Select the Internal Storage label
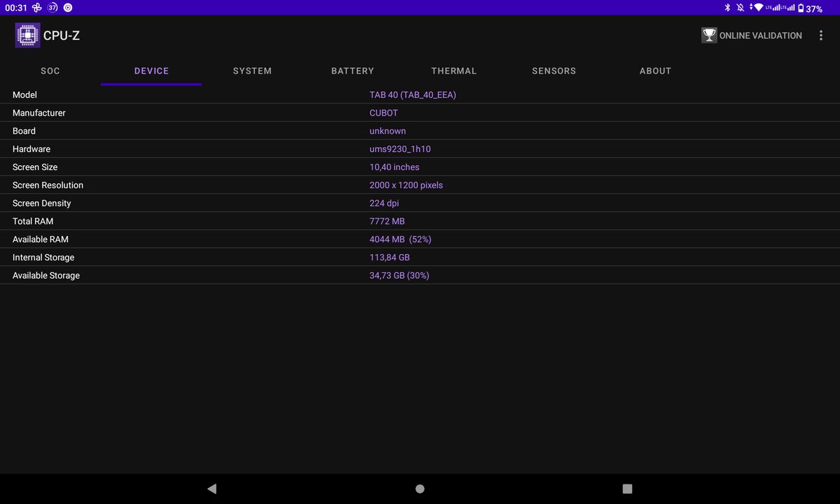Viewport: 840px width, 504px height. coord(43,258)
